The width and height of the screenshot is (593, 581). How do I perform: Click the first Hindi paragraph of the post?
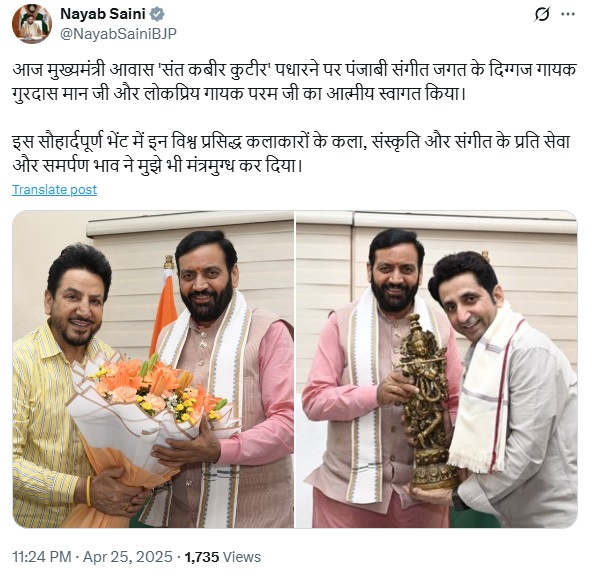[294, 82]
